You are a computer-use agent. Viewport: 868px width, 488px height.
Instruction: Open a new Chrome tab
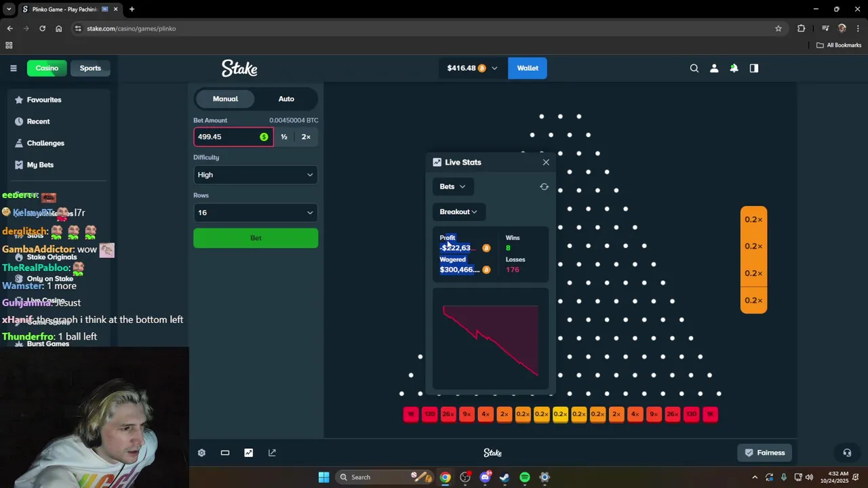pyautogui.click(x=132, y=9)
